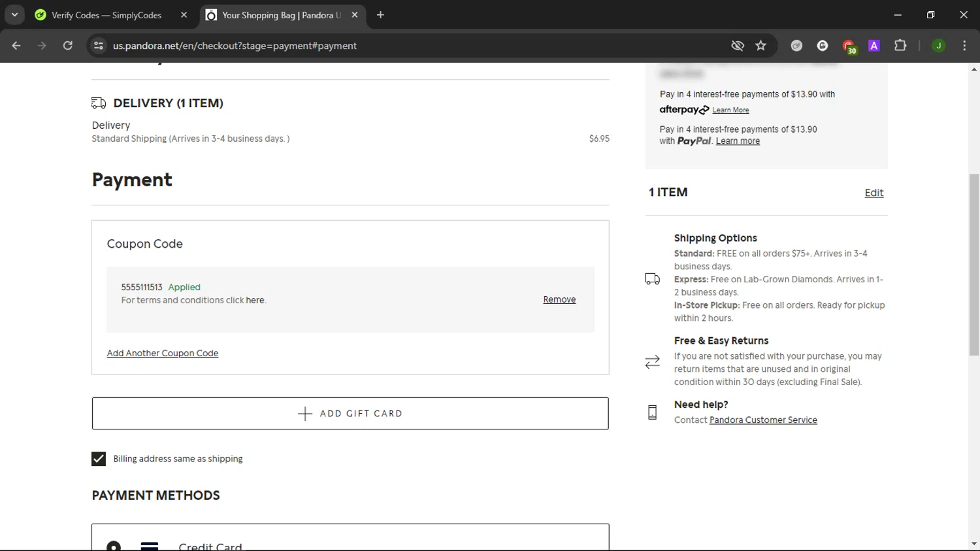
Task: Click the scrollbar down arrow
Action: (x=974, y=544)
